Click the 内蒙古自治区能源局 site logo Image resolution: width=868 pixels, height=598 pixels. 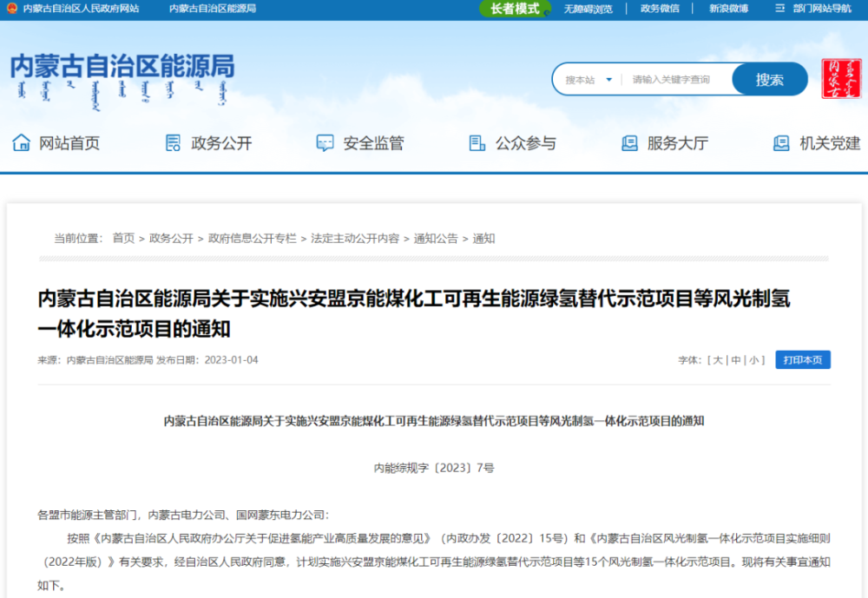[122, 81]
